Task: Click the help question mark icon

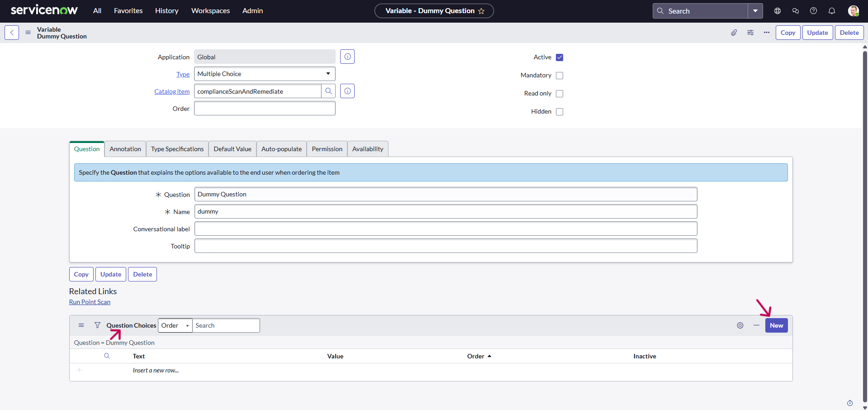Action: [813, 11]
